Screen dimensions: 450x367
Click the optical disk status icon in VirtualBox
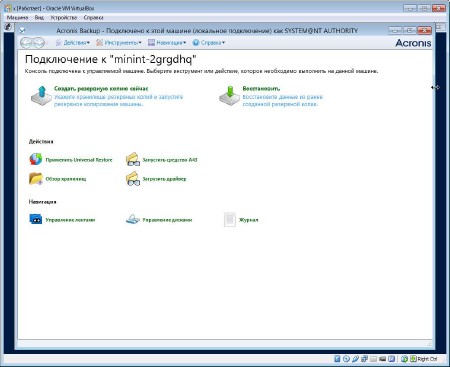pos(346,359)
